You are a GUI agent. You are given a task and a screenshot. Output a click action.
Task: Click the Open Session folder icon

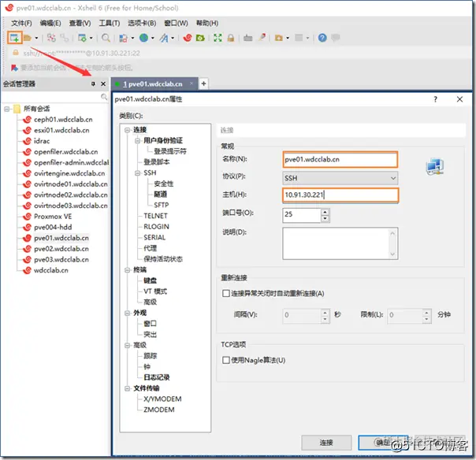(x=28, y=38)
